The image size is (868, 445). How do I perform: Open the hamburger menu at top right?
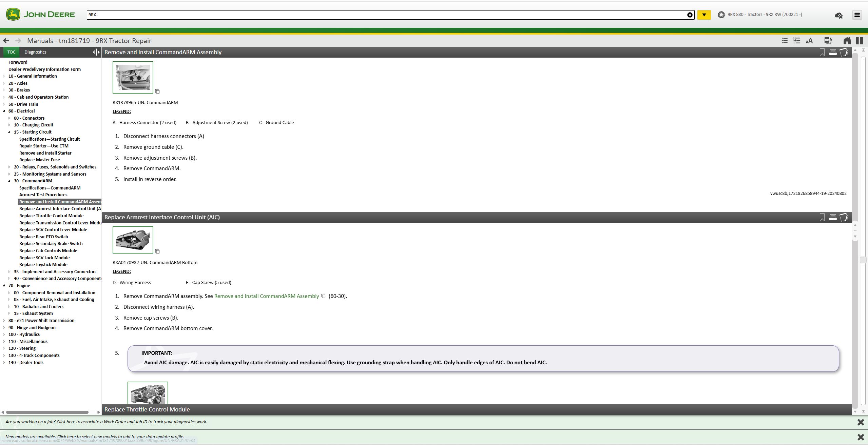tap(857, 15)
